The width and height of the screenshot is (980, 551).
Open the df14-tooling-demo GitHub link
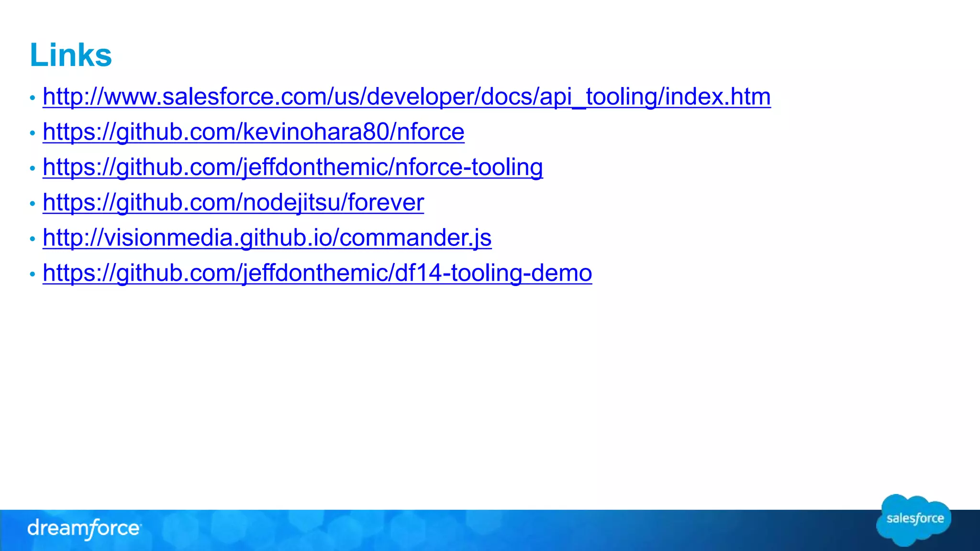[x=317, y=274]
